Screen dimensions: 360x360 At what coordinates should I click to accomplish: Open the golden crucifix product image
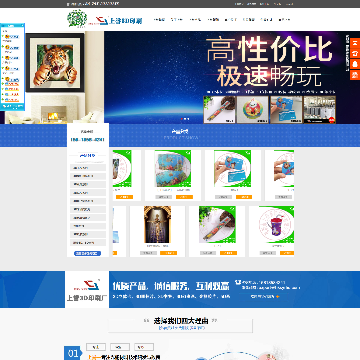157,224
